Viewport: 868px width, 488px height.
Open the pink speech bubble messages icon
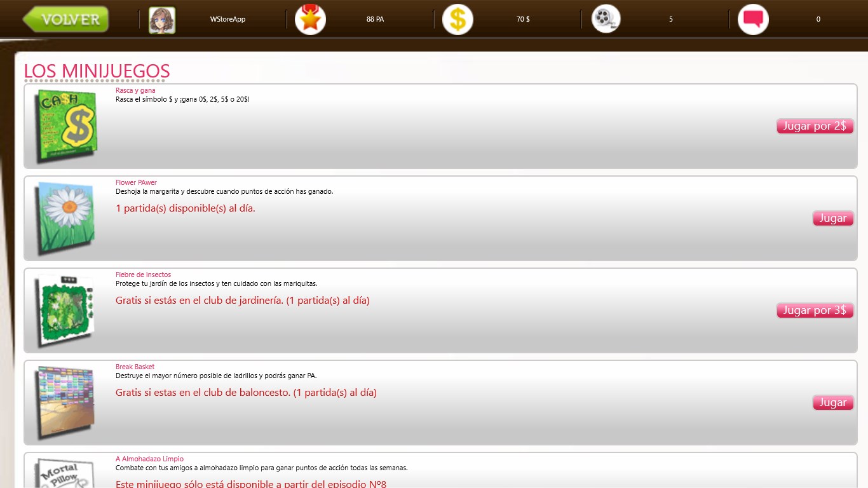point(753,20)
